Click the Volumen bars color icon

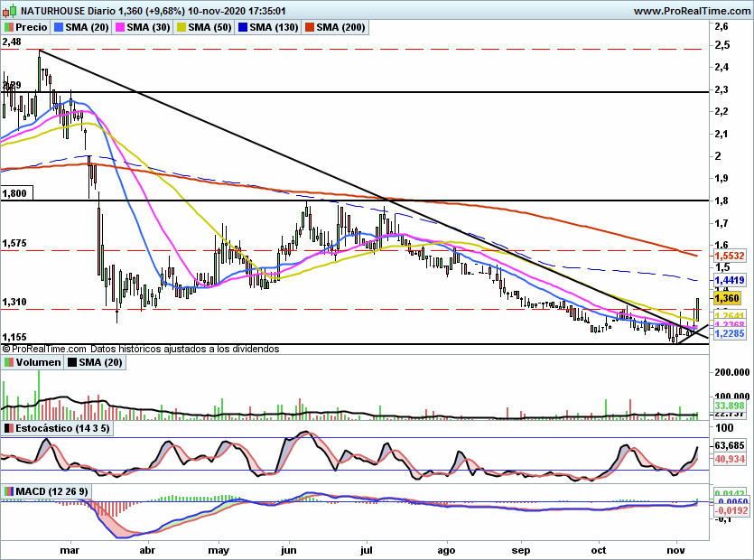(x=9, y=362)
